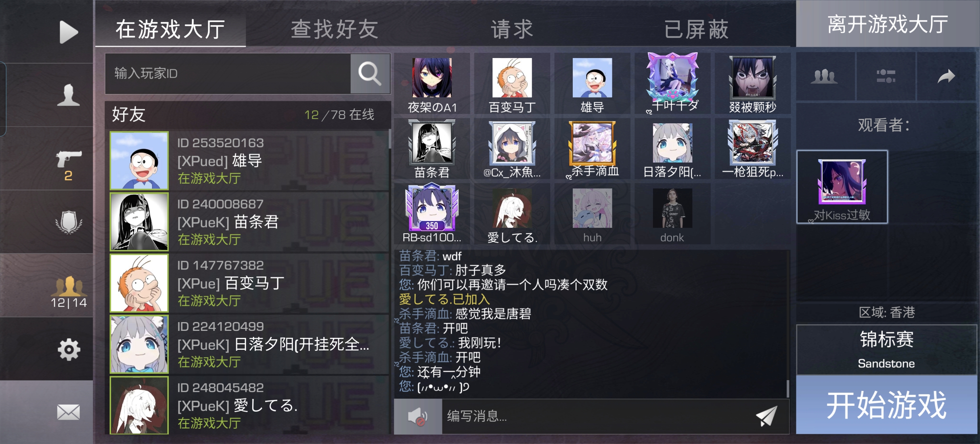
Task: Click the 输入玩家ID input field
Action: click(228, 74)
